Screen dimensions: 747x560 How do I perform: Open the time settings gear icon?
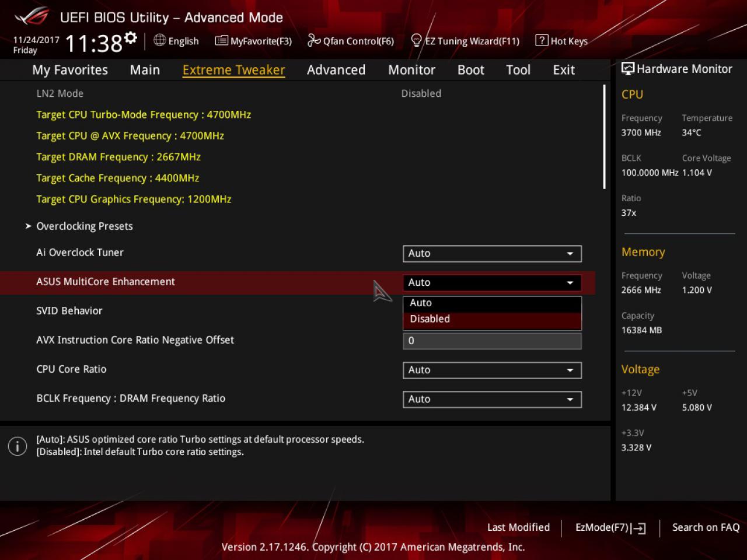pos(131,38)
